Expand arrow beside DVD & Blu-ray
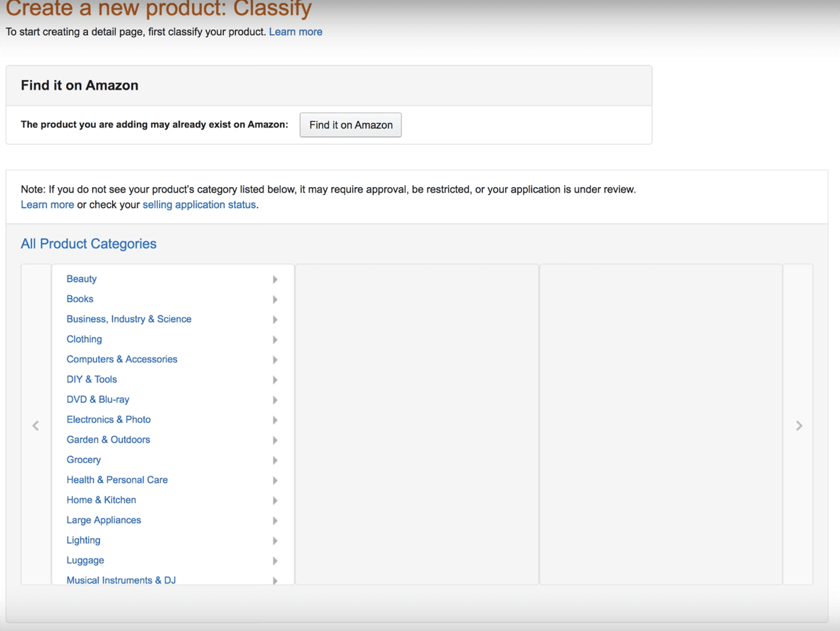 [x=275, y=400]
